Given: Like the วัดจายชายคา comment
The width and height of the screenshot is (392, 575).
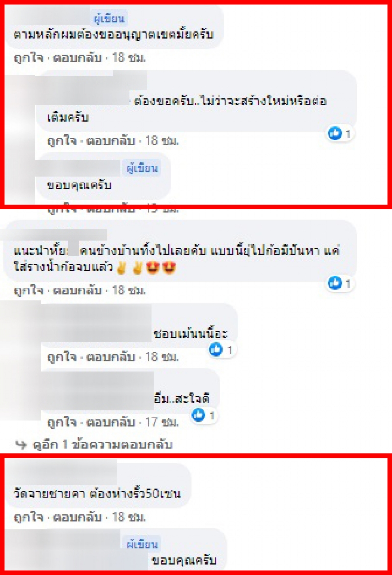Looking at the screenshot, I should [28, 517].
